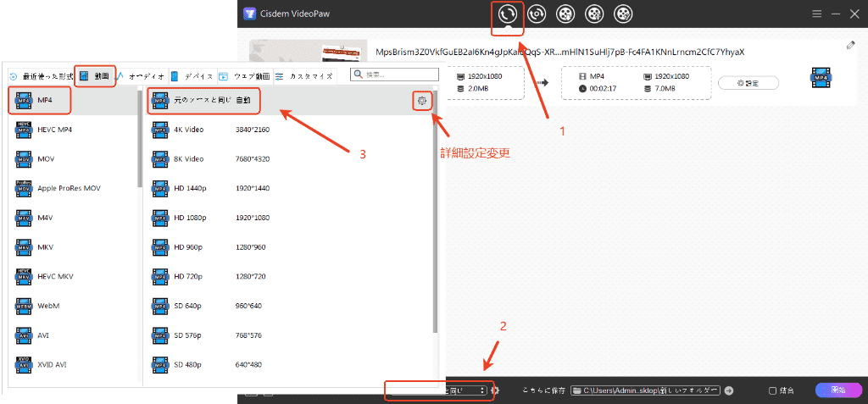Choose 8K Video 7680*4320 preset
Viewport: 868px width, 404px height.
(x=288, y=159)
